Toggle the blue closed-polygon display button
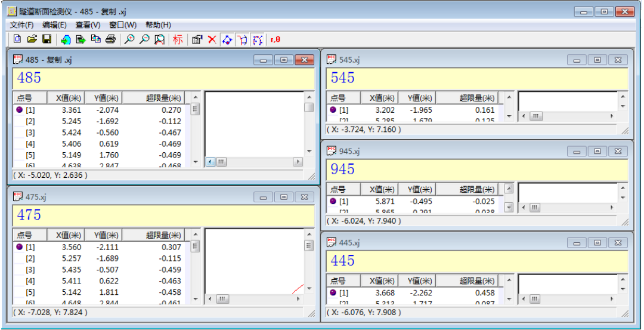The image size is (644, 330). pos(227,39)
